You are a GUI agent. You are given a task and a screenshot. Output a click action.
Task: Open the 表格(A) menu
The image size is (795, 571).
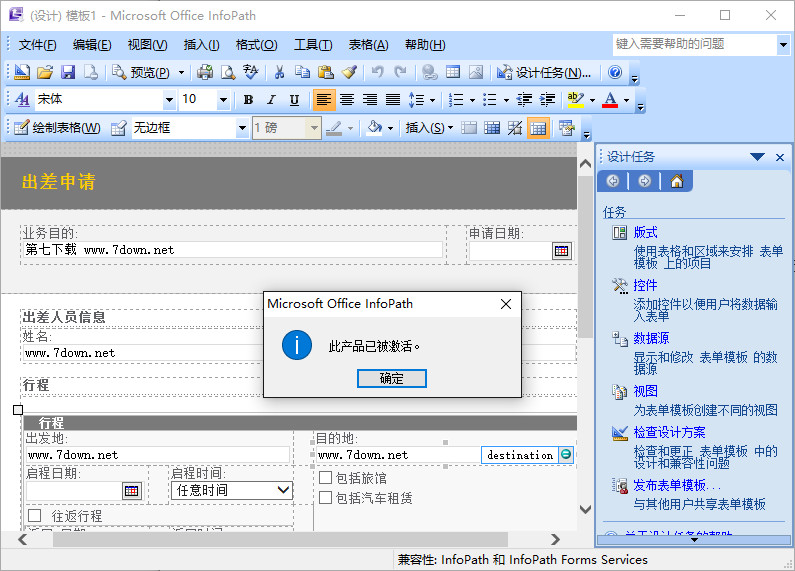368,45
